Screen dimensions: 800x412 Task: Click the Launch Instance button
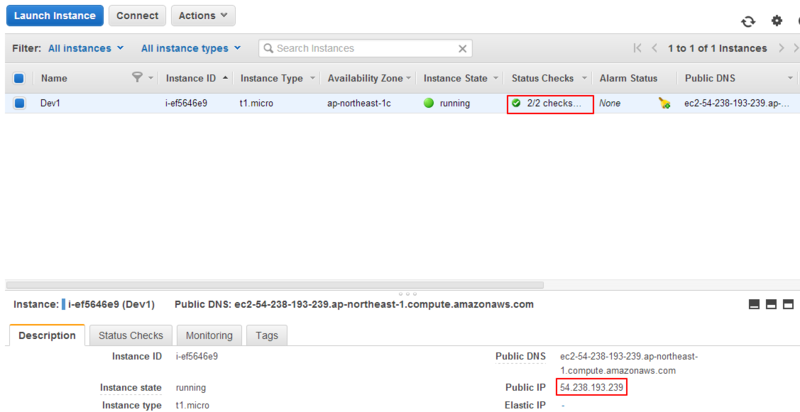[x=55, y=16]
